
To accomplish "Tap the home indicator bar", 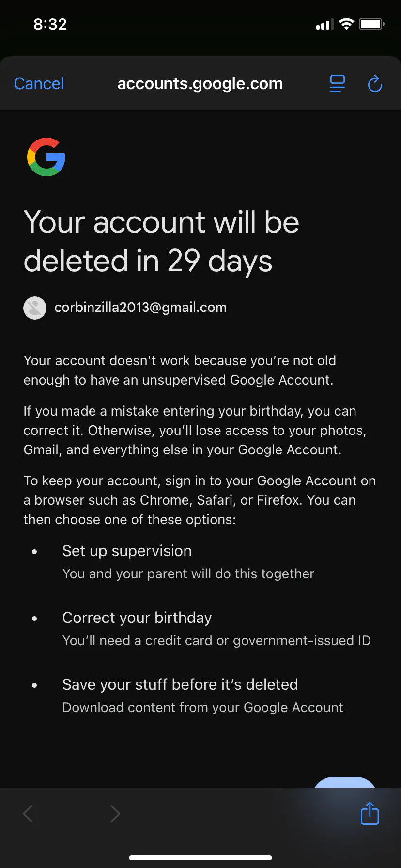I will 200,858.
